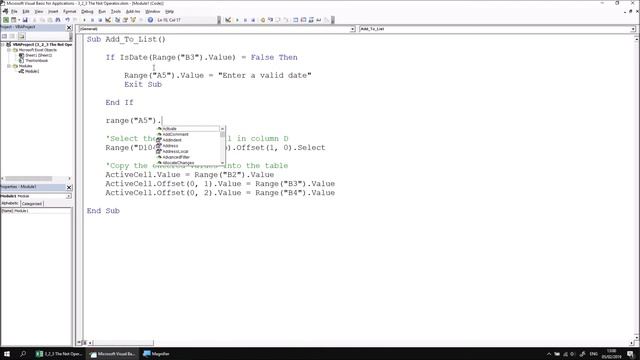Click the blue Help question mark icon
640x360 pixels.
[150, 20]
